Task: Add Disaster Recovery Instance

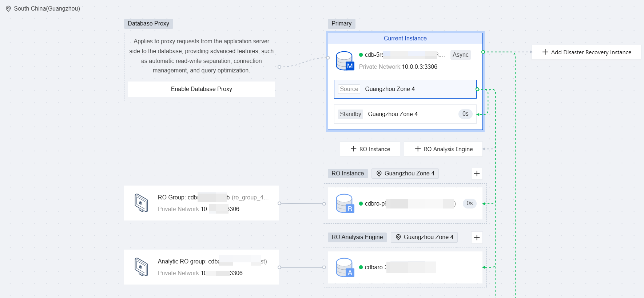Action: (586, 52)
